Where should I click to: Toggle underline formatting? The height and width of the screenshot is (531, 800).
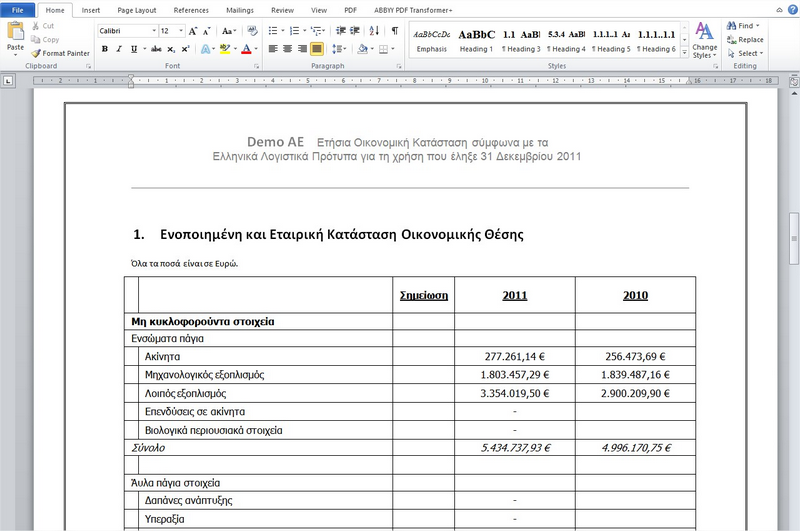pyautogui.click(x=134, y=49)
